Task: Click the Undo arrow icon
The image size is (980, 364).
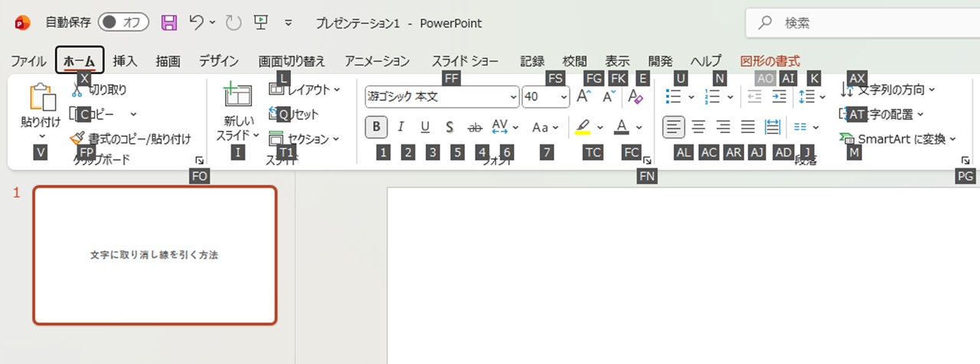Action: (x=196, y=23)
